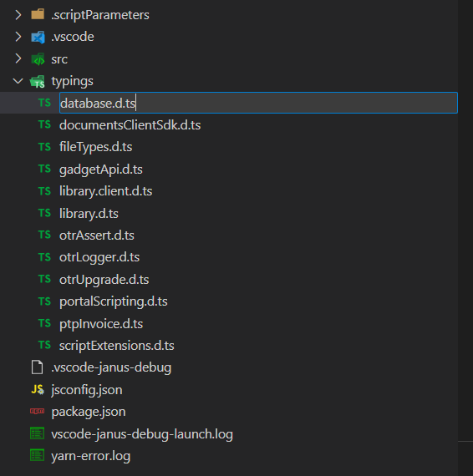Select fileTypes.d.ts in the tree

[x=96, y=147]
